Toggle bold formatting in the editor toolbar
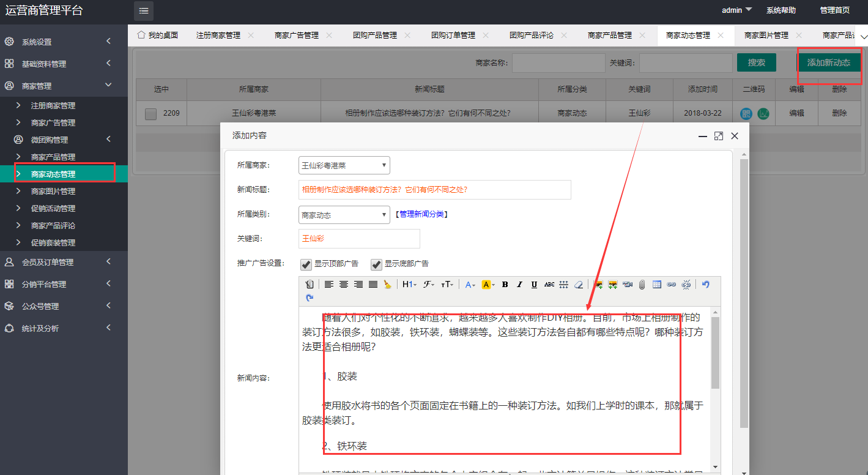This screenshot has width=868, height=475. pyautogui.click(x=505, y=285)
